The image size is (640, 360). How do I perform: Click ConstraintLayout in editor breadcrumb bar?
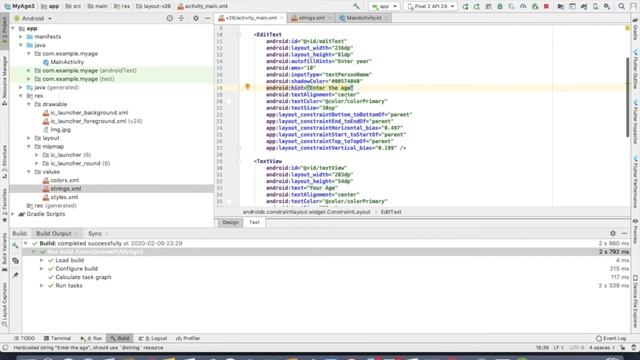pos(307,212)
